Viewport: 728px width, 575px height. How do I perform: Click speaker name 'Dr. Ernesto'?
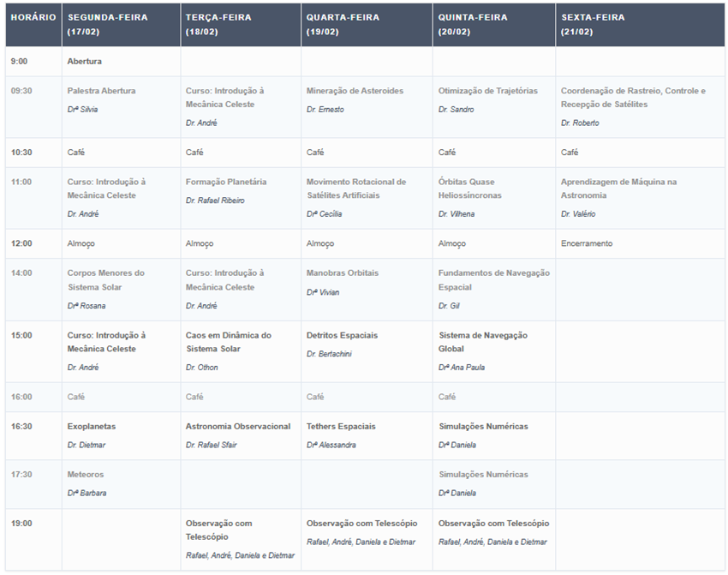pos(325,110)
